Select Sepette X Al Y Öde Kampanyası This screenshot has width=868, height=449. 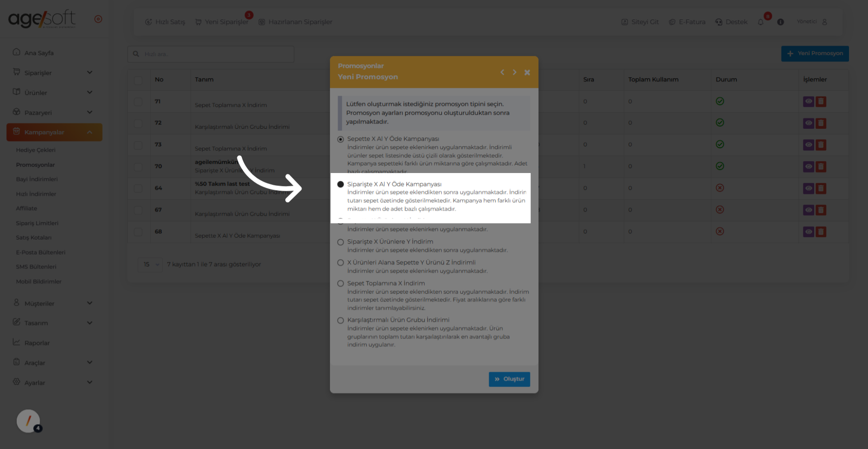tap(340, 139)
